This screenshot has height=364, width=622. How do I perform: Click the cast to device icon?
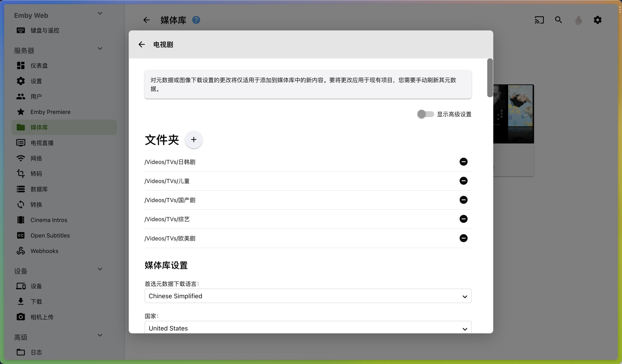539,20
